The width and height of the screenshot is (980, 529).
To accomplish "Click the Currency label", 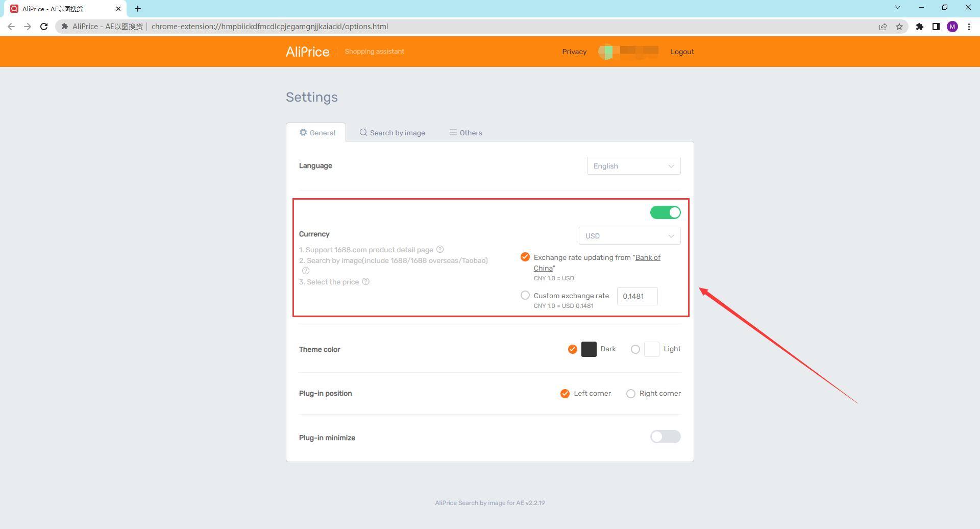I will click(x=314, y=234).
